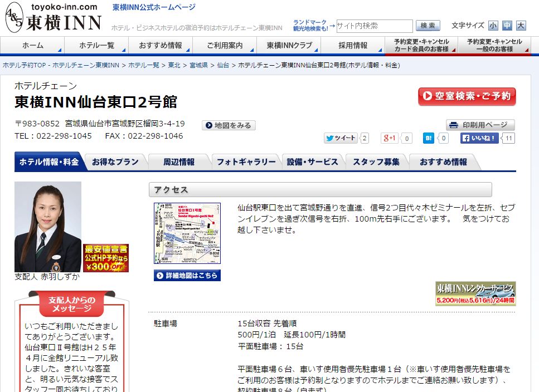Switch to the お得なプラン tab
539x392 pixels.
[115, 161]
